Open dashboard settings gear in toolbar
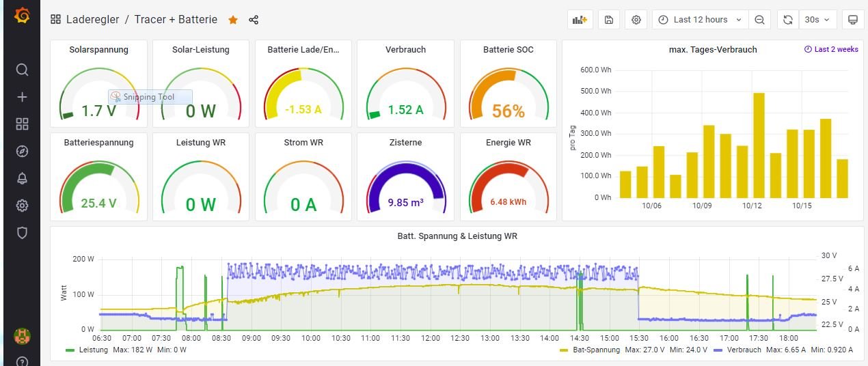 [x=636, y=20]
